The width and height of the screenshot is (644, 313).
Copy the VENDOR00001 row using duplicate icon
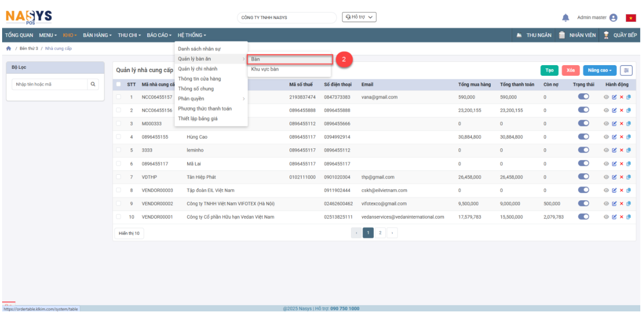(x=629, y=217)
